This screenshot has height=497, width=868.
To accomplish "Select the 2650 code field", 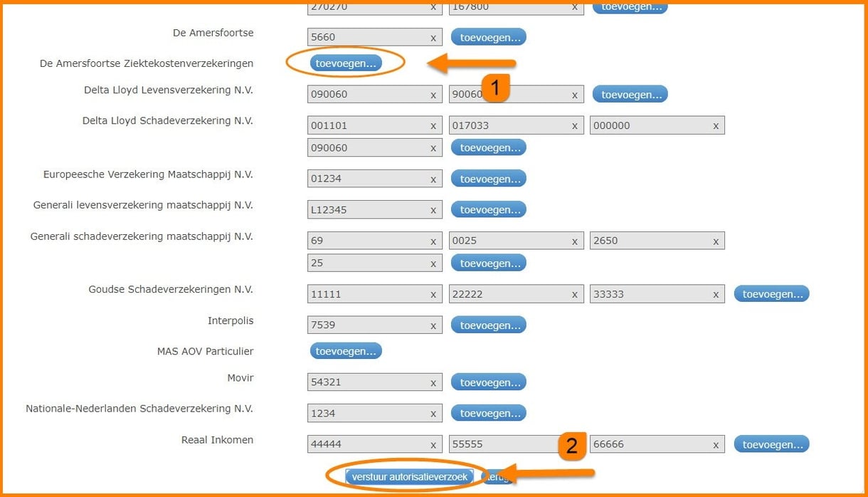I will pyautogui.click(x=657, y=241).
